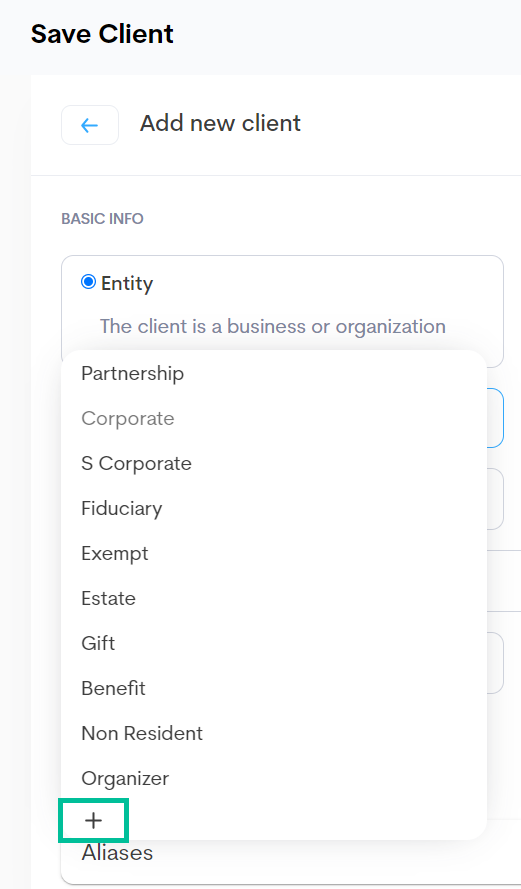This screenshot has width=521, height=889.
Task: Choose Partnership from the dropdown list
Action: 274,374
